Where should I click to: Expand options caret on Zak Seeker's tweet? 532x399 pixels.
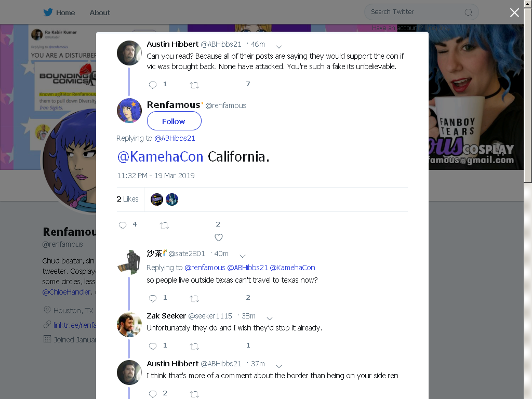(270, 318)
